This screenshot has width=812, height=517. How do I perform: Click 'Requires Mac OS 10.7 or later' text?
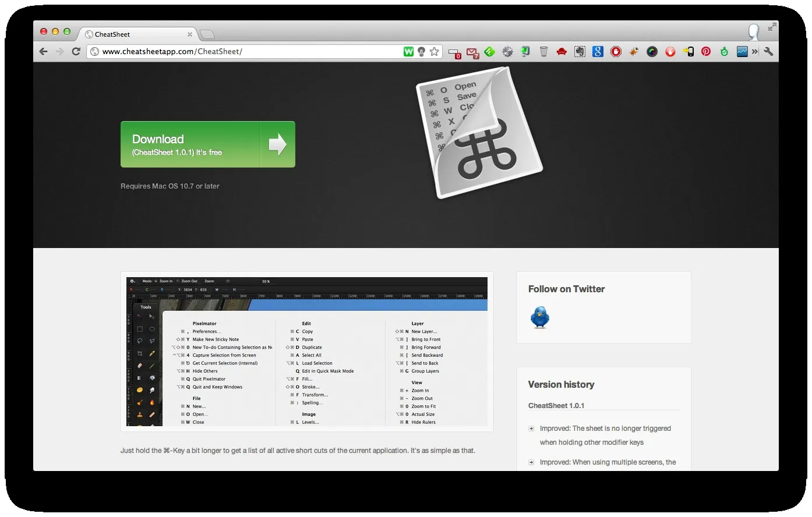coord(170,186)
